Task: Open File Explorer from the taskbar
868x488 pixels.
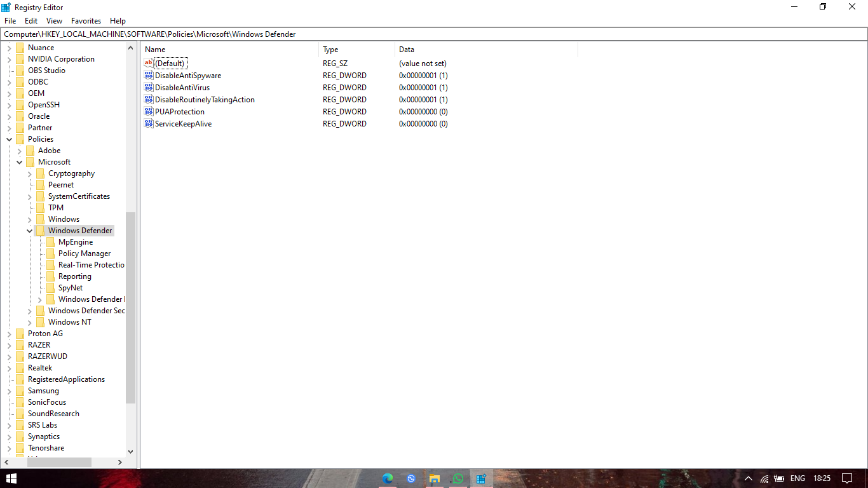Action: tap(435, 478)
